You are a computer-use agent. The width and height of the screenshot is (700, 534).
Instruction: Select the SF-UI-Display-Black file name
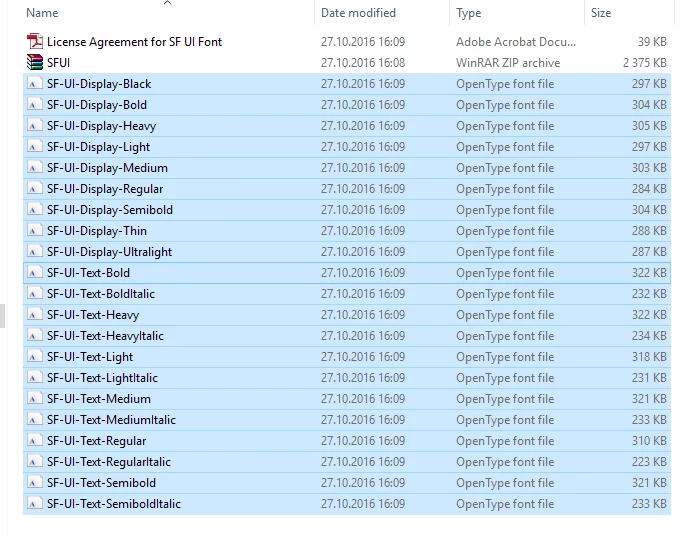[x=99, y=83]
